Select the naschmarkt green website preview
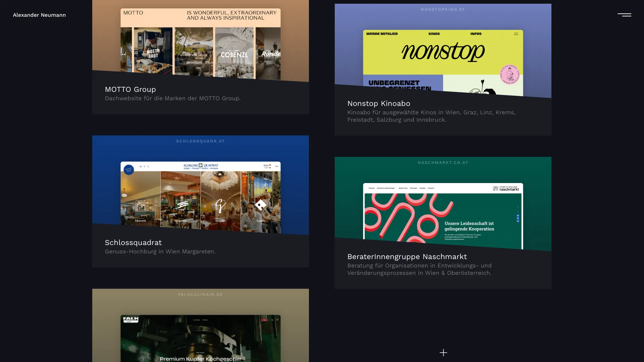Image resolution: width=644 pixels, height=362 pixels. (x=443, y=216)
